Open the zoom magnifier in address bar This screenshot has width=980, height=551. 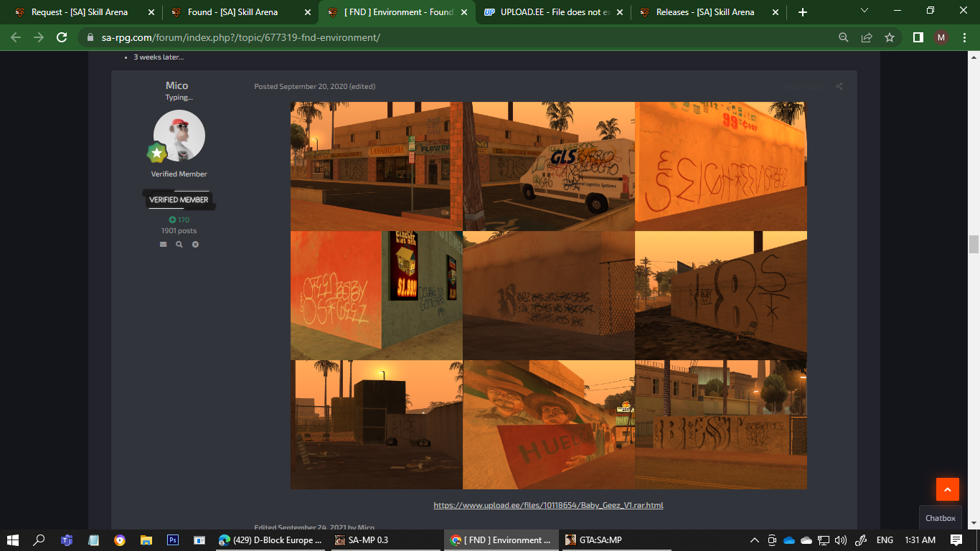(844, 37)
